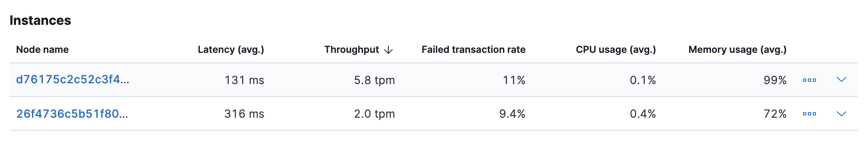Sort by Latency (avg.) column

(231, 50)
